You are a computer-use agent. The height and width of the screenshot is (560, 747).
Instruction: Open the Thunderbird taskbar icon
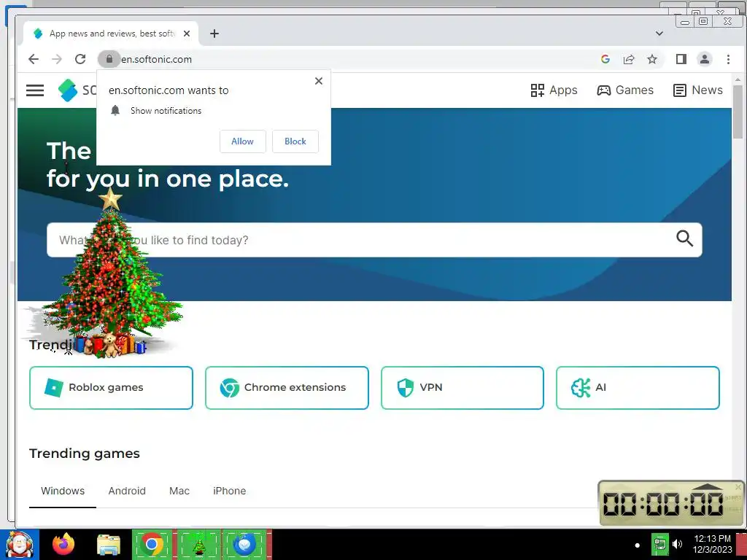pyautogui.click(x=245, y=544)
